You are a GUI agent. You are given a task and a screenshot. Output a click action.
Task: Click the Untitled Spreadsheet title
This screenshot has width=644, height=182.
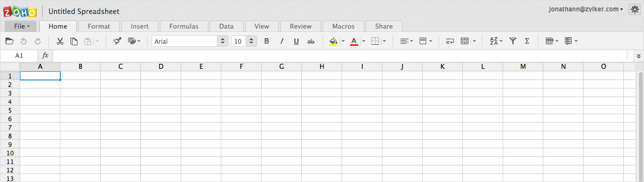84,11
